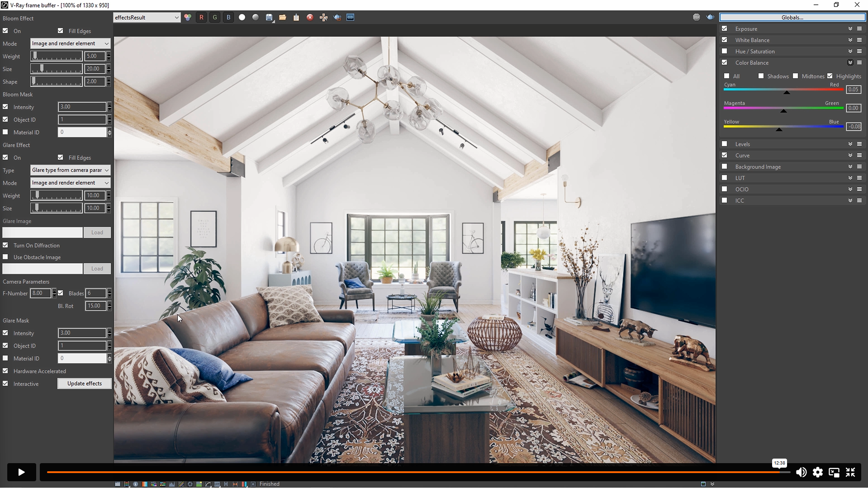
Task: Seek on the video progress bar
Action: (x=418, y=472)
